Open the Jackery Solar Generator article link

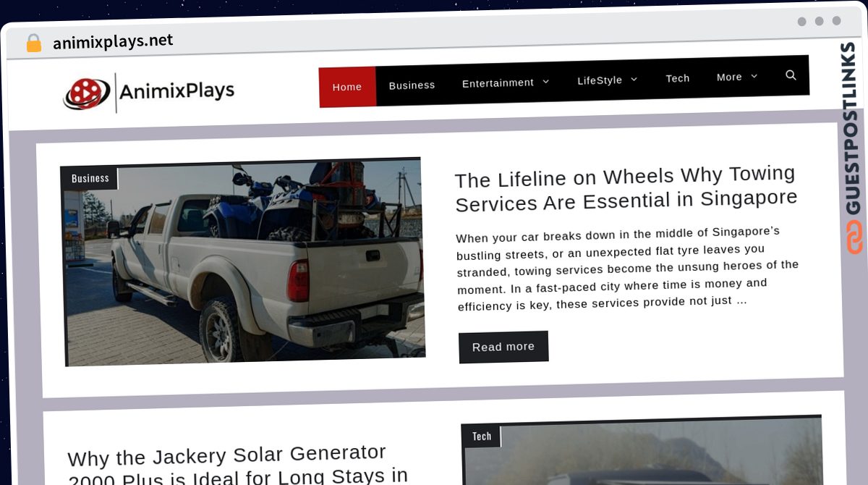click(238, 465)
